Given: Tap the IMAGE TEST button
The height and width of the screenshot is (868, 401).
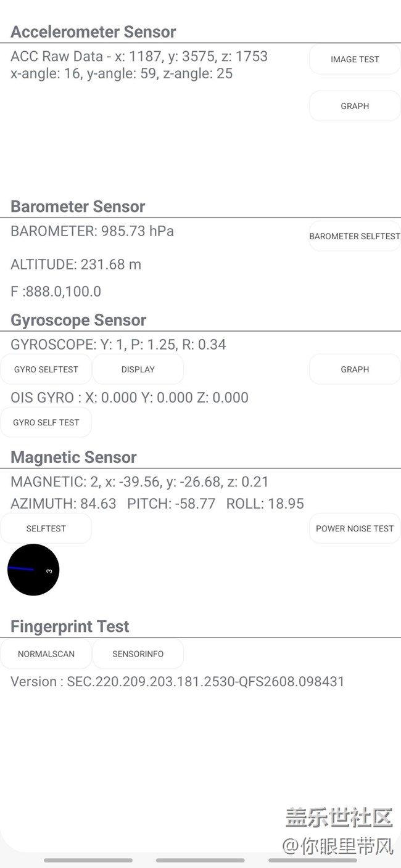Looking at the screenshot, I should click(355, 59).
